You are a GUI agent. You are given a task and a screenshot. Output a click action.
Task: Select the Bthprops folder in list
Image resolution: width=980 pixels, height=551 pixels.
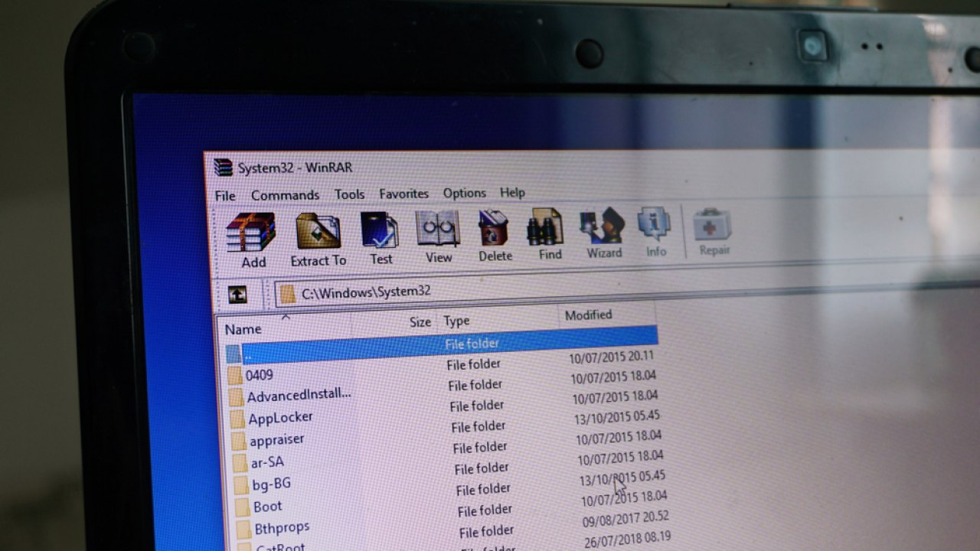pyautogui.click(x=282, y=528)
